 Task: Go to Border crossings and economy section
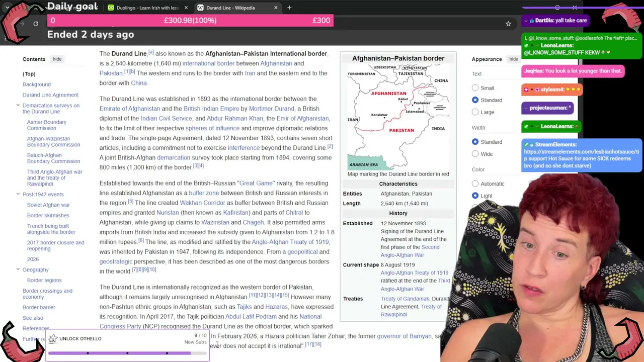[x=47, y=294]
